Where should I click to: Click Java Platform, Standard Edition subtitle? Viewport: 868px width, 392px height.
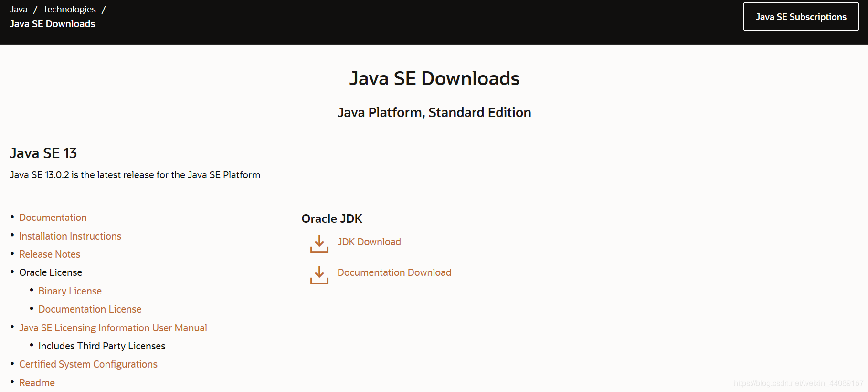coord(434,112)
